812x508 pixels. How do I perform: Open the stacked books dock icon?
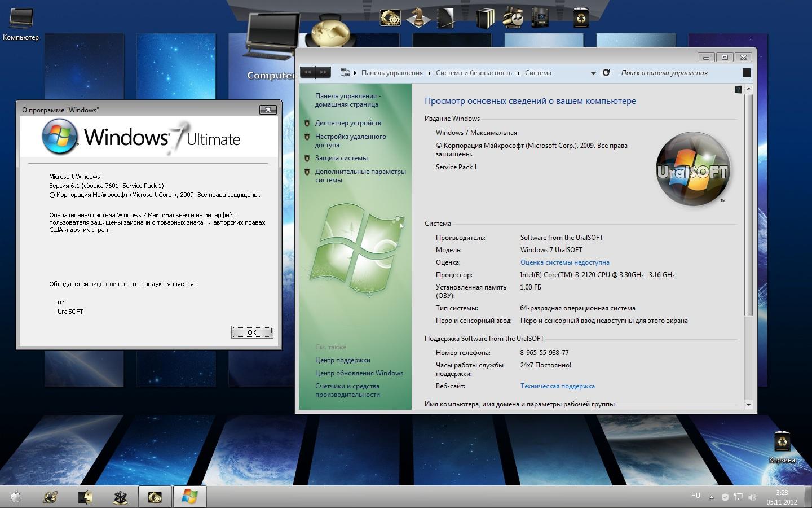pyautogui.click(x=485, y=17)
